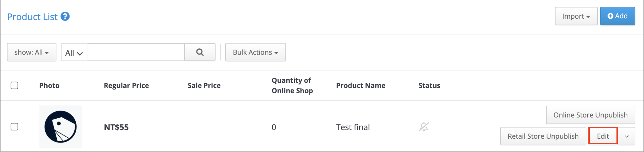
Task: Click the Edit button
Action: [x=603, y=136]
